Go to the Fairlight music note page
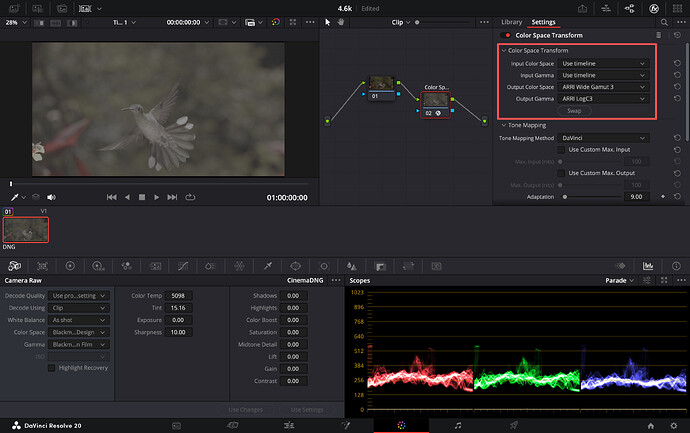Image resolution: width=690 pixels, height=433 pixels. coord(458,425)
